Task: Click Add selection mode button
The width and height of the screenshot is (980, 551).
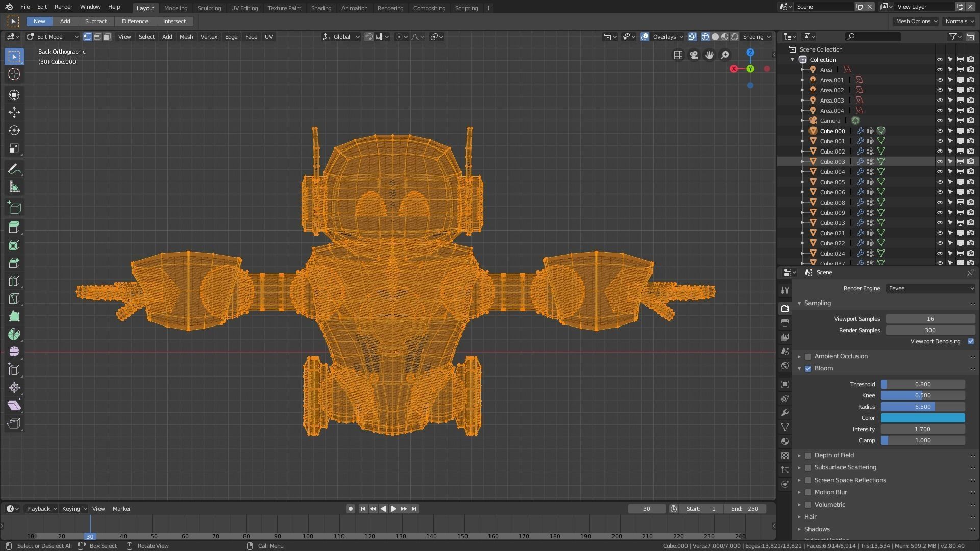Action: pyautogui.click(x=65, y=21)
